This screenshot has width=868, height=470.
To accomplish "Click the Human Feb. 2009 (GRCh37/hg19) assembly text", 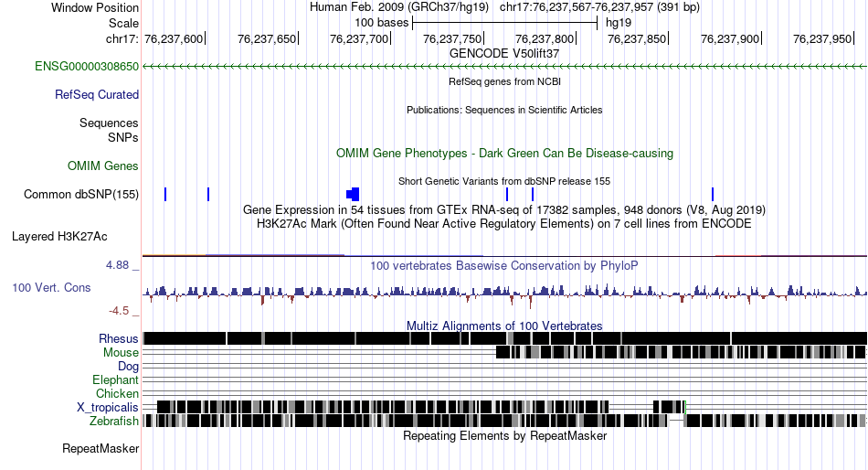I will pos(399,7).
